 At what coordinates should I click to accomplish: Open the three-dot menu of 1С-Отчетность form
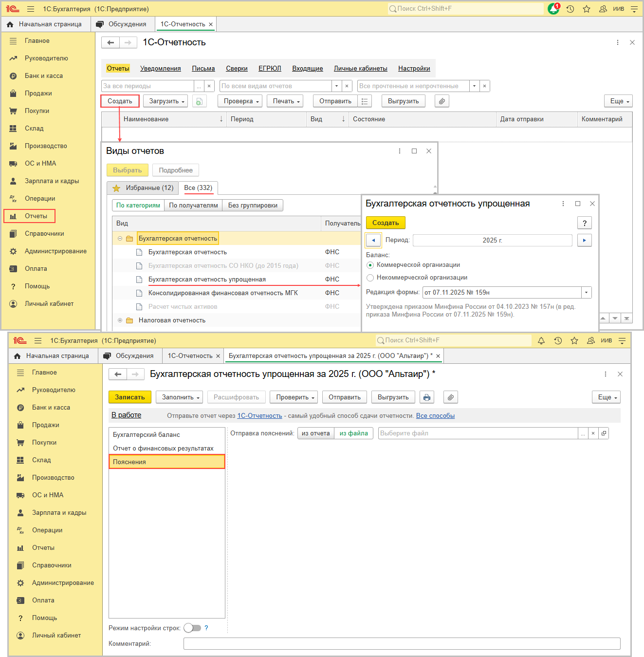(x=618, y=42)
